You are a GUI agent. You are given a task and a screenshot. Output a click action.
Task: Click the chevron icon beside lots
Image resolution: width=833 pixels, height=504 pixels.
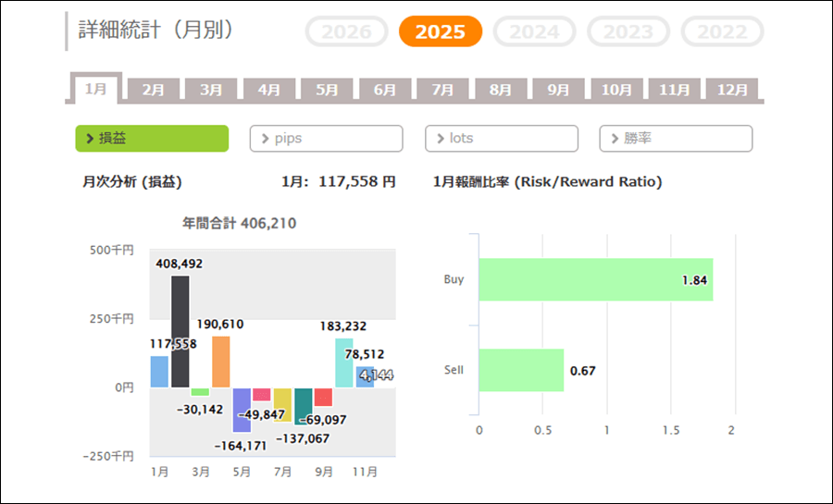(441, 139)
